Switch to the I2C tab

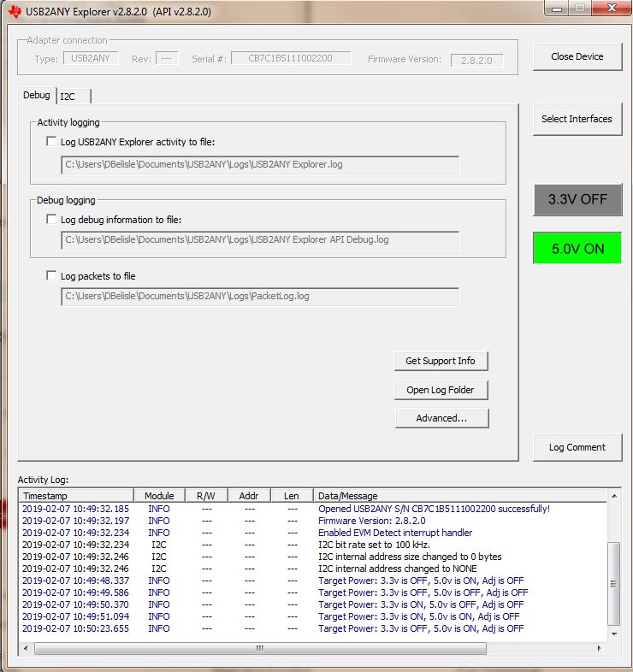click(74, 97)
